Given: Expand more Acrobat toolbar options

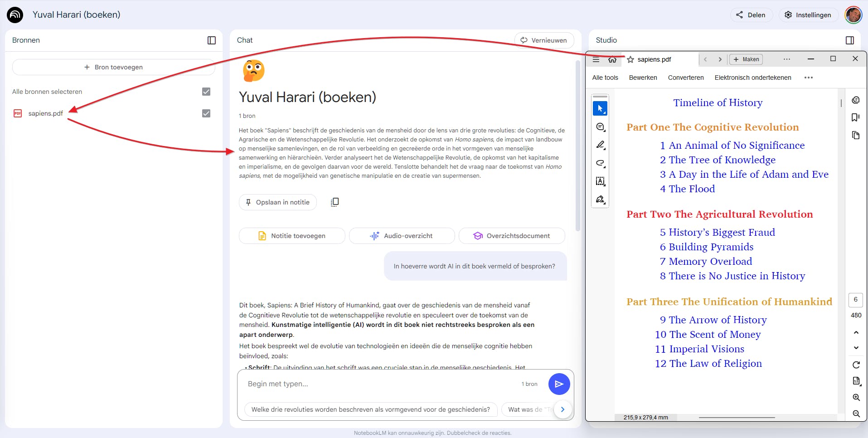Looking at the screenshot, I should point(809,78).
